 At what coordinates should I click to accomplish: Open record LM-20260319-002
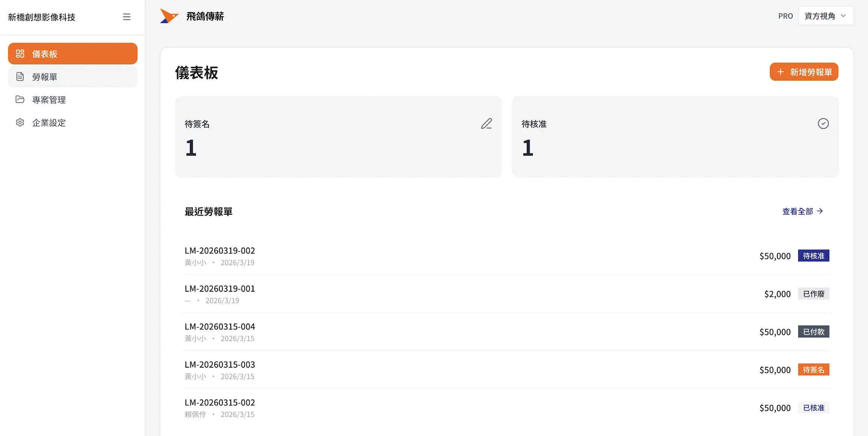pos(220,250)
